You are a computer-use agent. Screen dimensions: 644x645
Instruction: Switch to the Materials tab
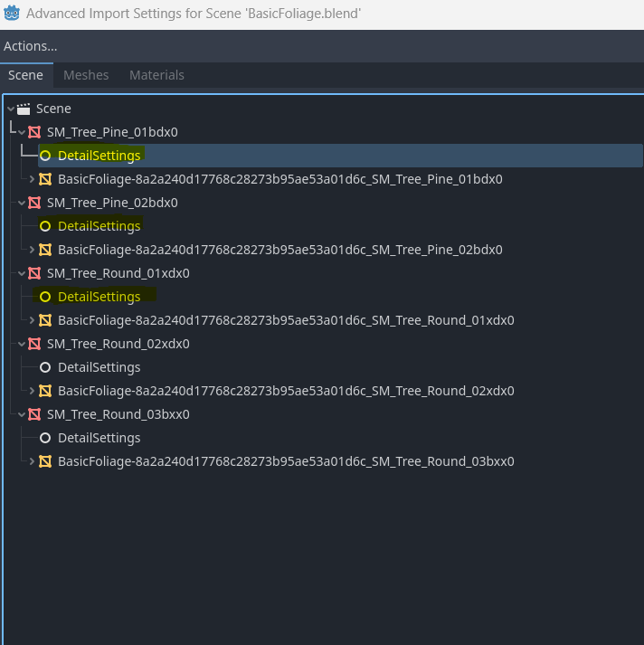(x=156, y=75)
